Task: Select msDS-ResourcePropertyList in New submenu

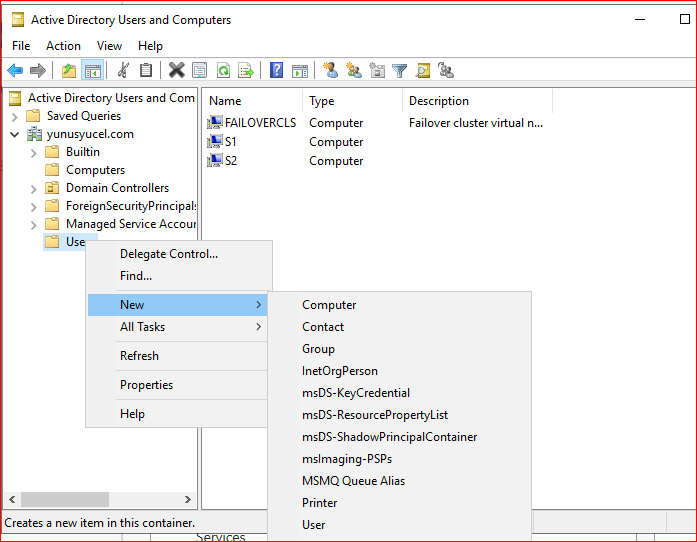Action: pyautogui.click(x=399, y=415)
